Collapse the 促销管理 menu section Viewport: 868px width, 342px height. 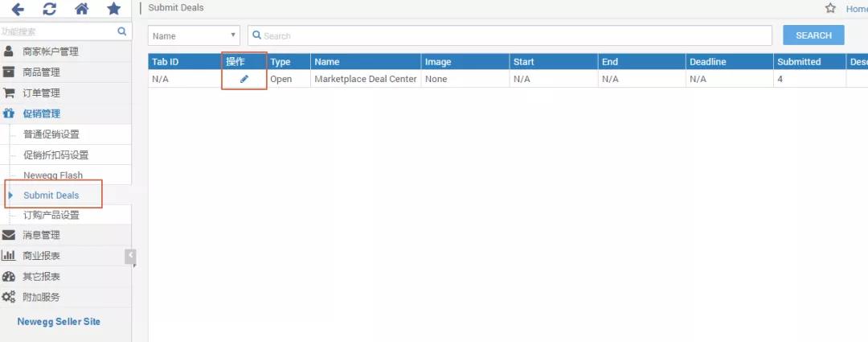pyautogui.click(x=41, y=113)
